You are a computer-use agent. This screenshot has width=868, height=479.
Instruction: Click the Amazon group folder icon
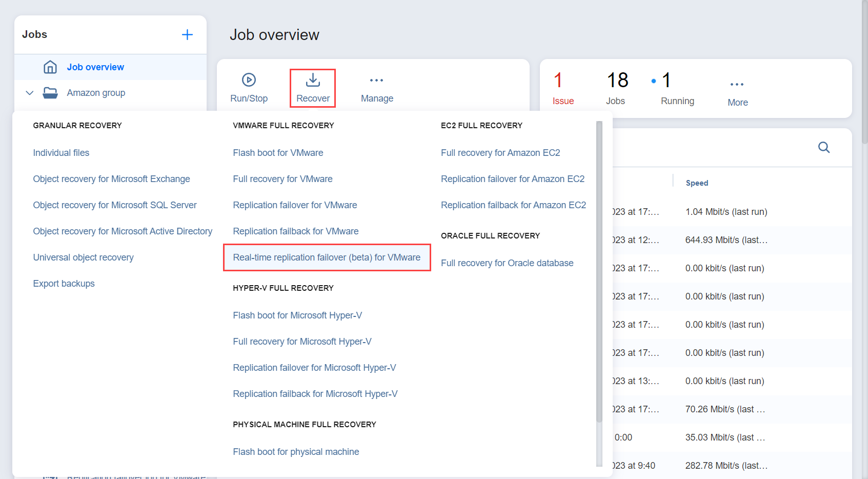pyautogui.click(x=50, y=93)
